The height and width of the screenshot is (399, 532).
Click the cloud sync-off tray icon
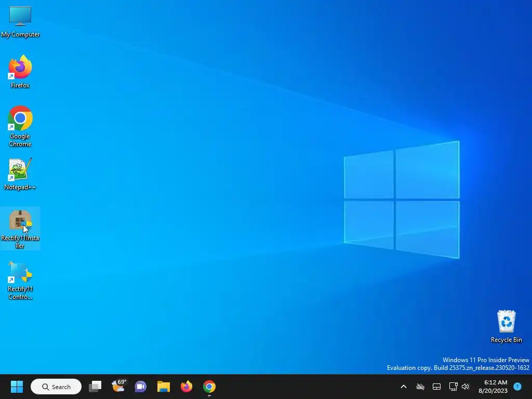pos(420,387)
